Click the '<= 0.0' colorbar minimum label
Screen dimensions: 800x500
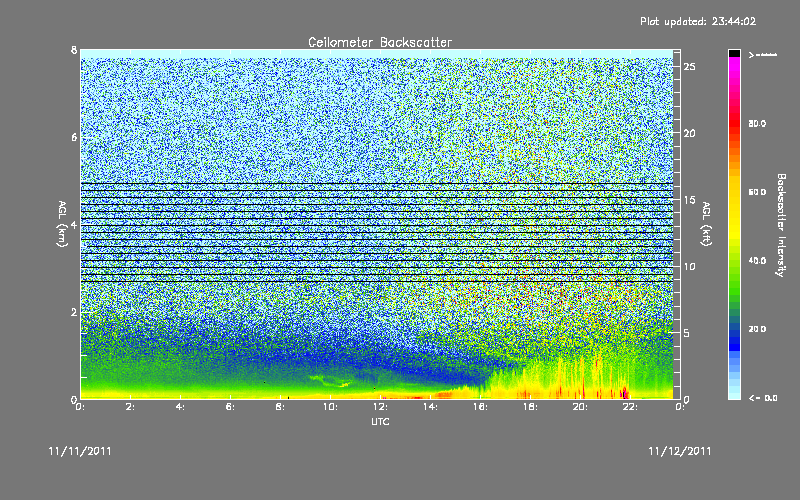pos(763,398)
